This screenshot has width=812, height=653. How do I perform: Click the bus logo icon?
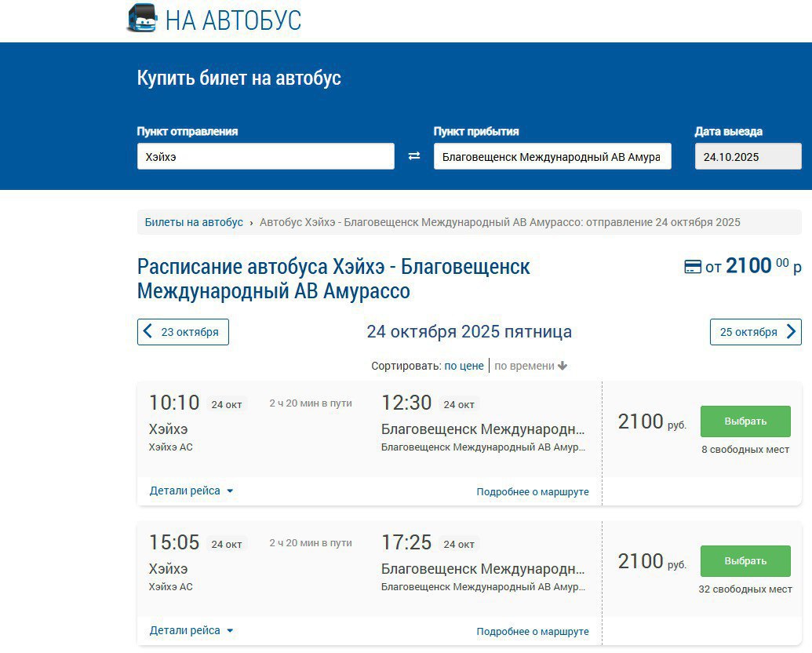142,18
